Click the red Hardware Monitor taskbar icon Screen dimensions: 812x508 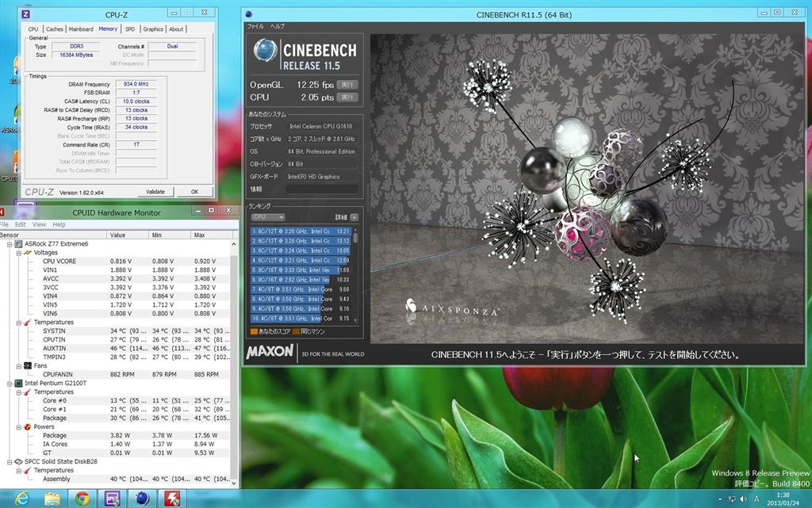[x=172, y=498]
